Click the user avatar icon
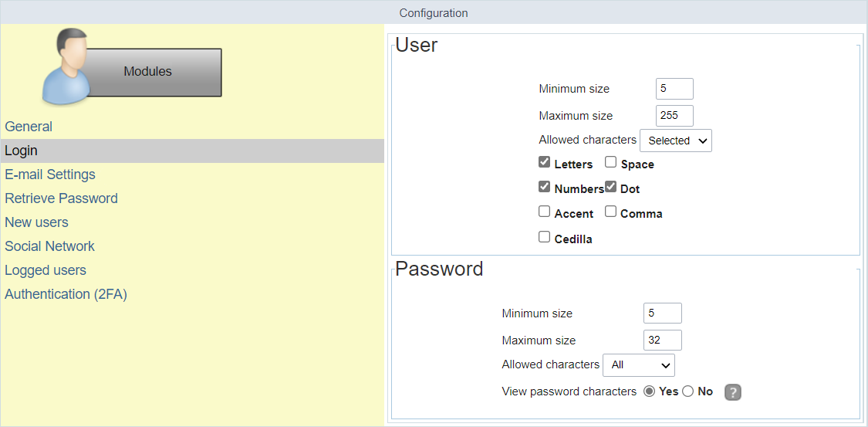Image resolution: width=868 pixels, height=427 pixels. pos(66,67)
